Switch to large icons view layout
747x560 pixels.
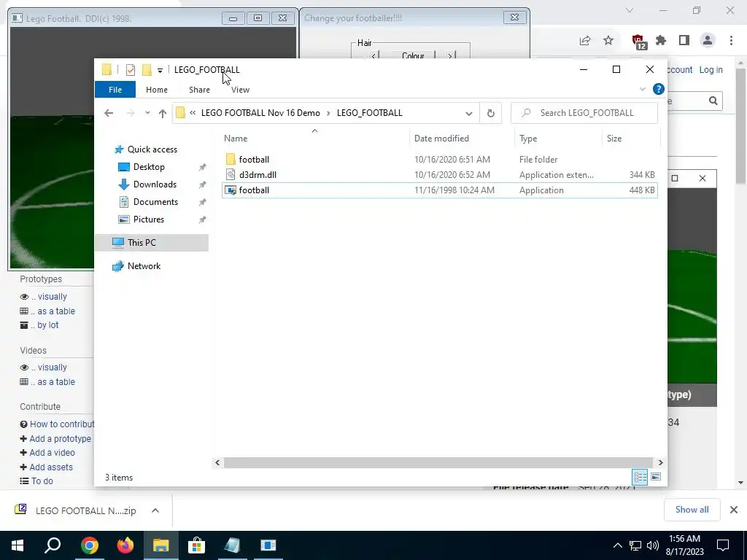pyautogui.click(x=656, y=477)
